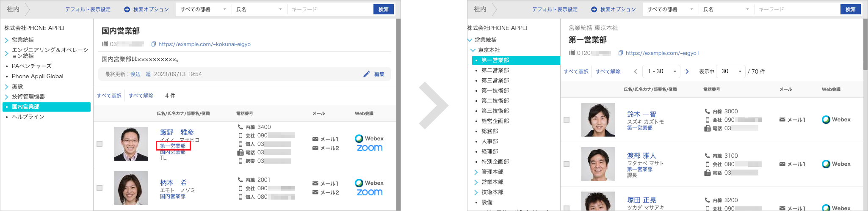Click 検索 button on the 国内営業部 screen
The width and height of the screenshot is (868, 211).
[x=384, y=9]
